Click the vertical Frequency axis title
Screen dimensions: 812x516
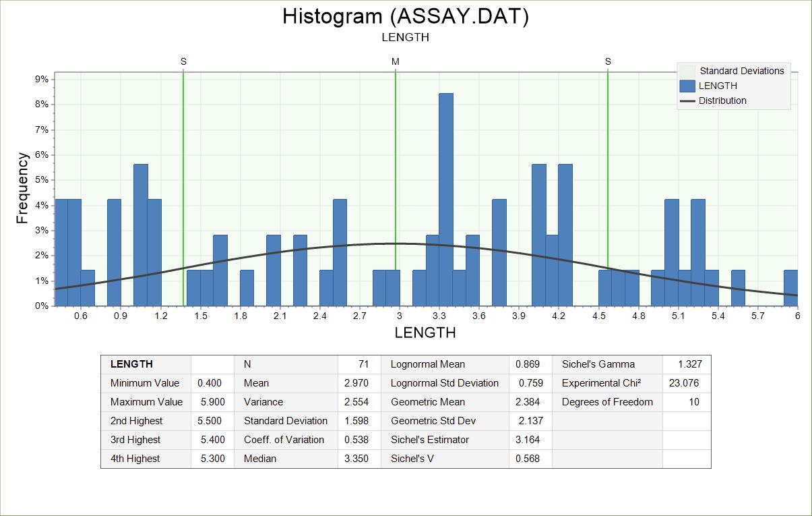[x=22, y=188]
